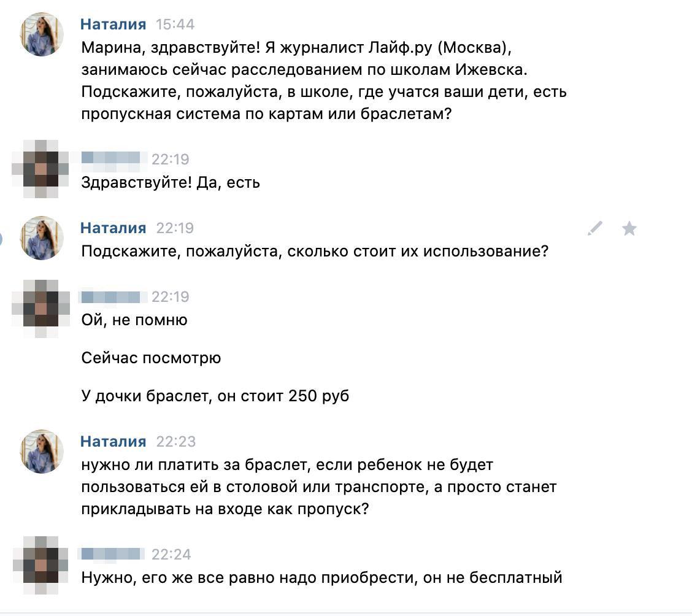Click the blue unread indicator dot on the left
The width and height of the screenshot is (692, 616).
pyautogui.click(x=2, y=238)
